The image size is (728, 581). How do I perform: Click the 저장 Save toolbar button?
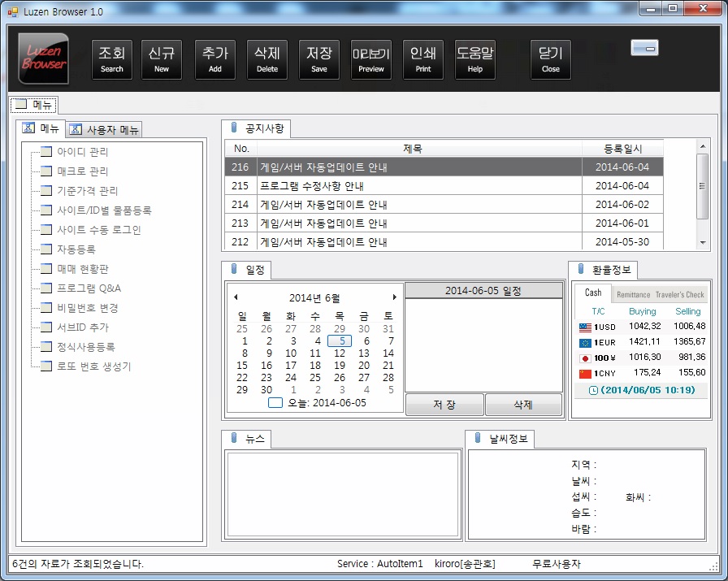point(319,59)
